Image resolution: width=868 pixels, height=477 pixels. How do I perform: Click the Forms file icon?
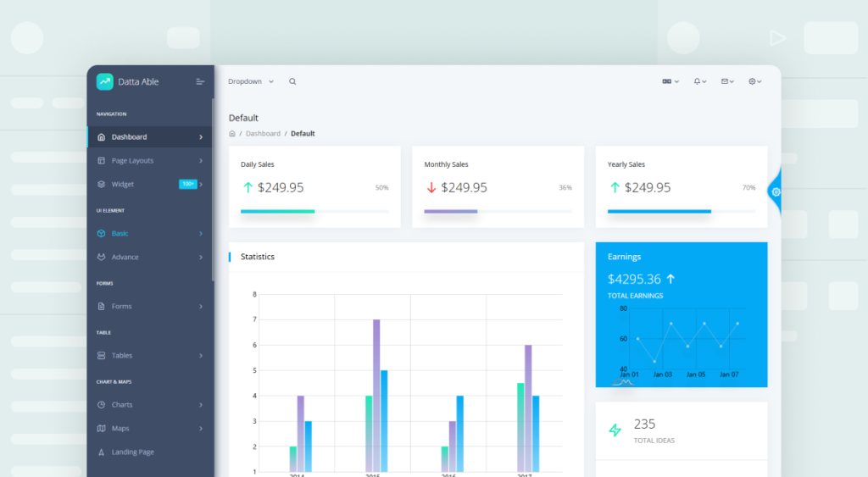click(x=102, y=306)
